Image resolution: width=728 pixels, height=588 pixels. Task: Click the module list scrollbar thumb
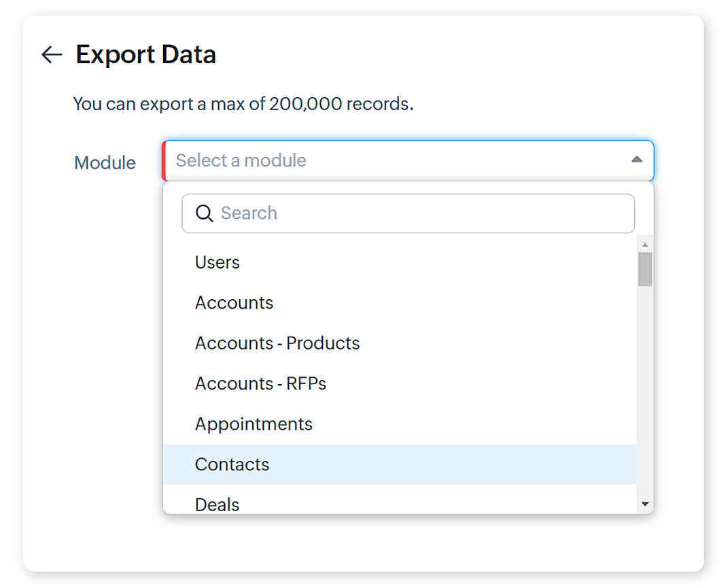pyautogui.click(x=645, y=269)
